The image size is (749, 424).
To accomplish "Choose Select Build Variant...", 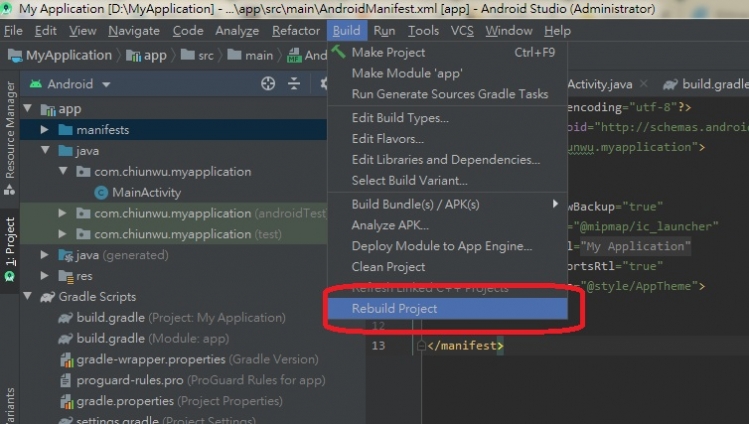I will 448,181.
